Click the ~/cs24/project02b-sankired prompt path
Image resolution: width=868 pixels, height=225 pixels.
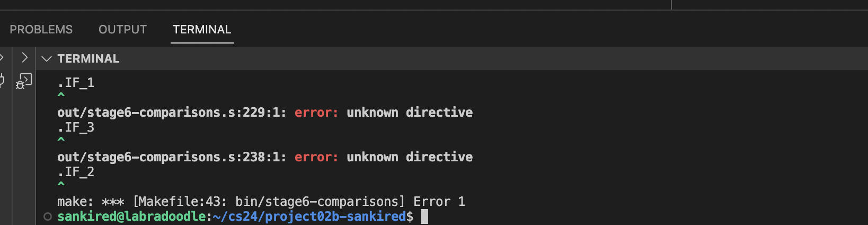(308, 217)
